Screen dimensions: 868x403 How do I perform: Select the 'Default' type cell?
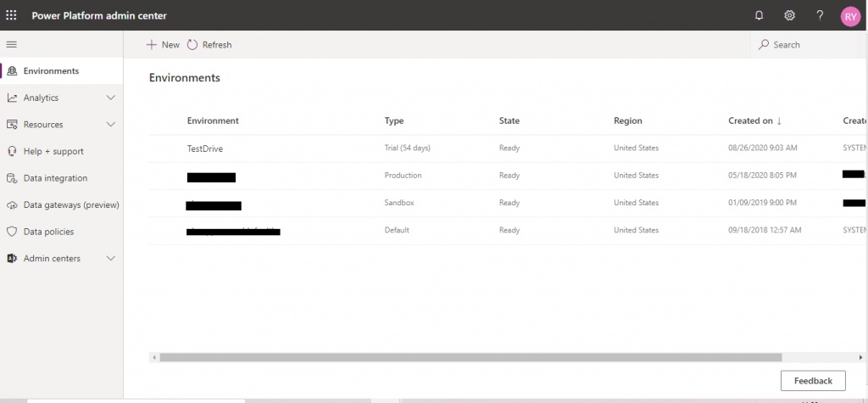point(397,230)
